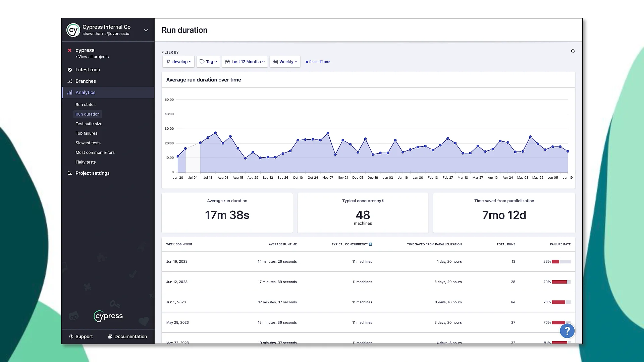Open the develop branch filter dropdown

click(179, 62)
